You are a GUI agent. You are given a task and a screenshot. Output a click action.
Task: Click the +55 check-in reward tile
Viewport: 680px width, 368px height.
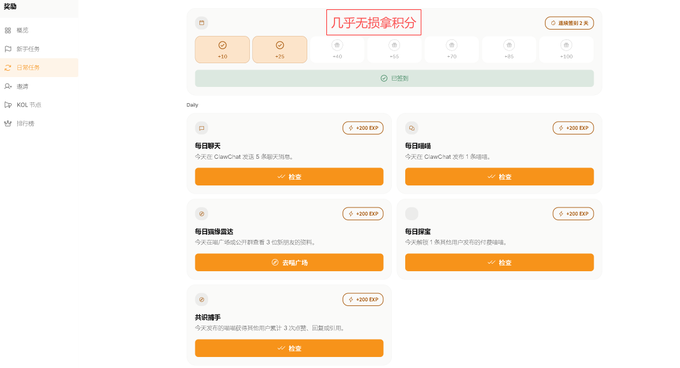pos(394,50)
